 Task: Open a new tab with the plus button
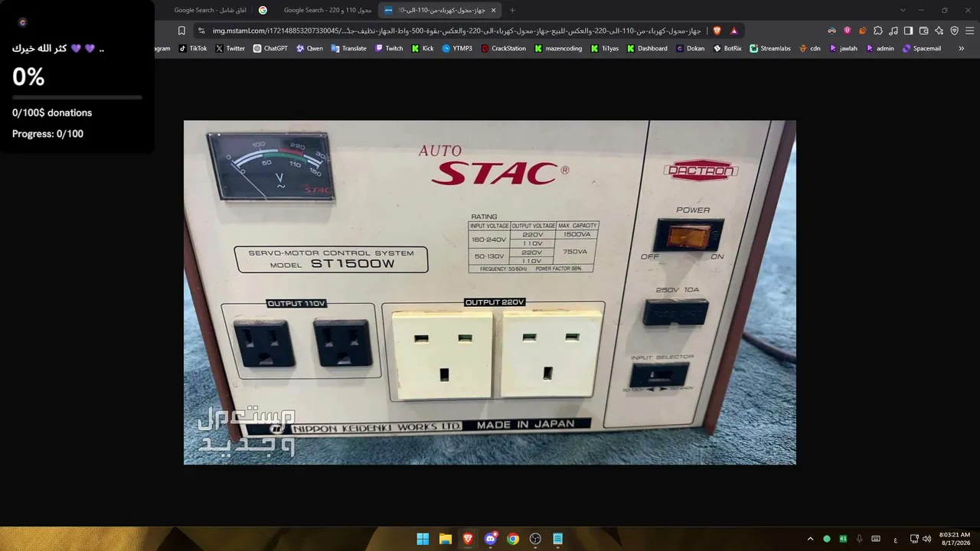coord(512,10)
